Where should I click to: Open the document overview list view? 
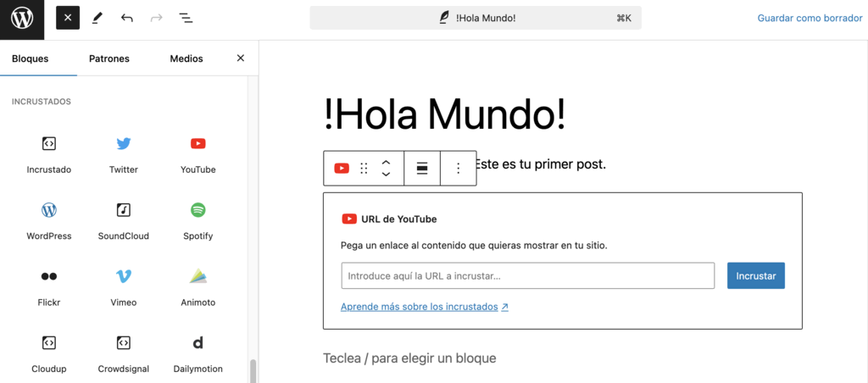coord(186,18)
